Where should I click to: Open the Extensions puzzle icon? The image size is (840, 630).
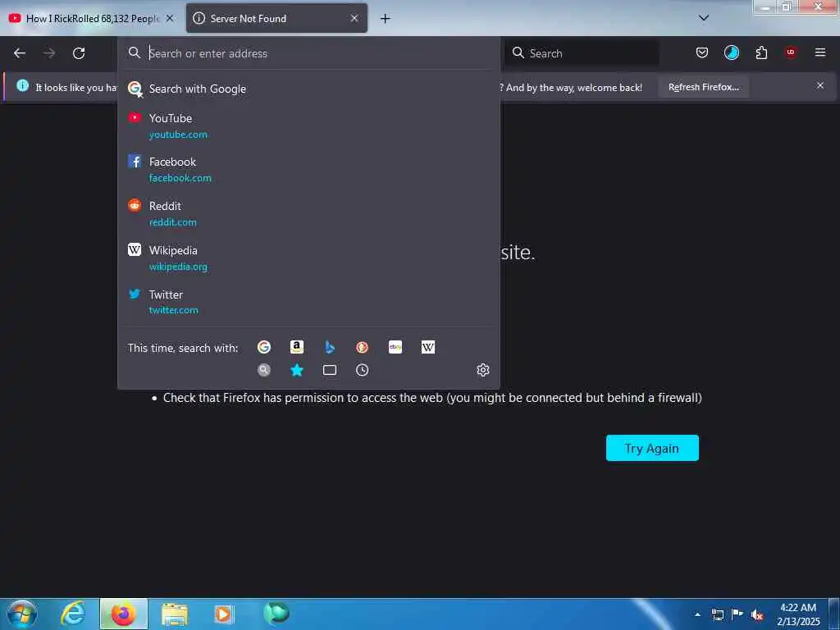coord(761,52)
